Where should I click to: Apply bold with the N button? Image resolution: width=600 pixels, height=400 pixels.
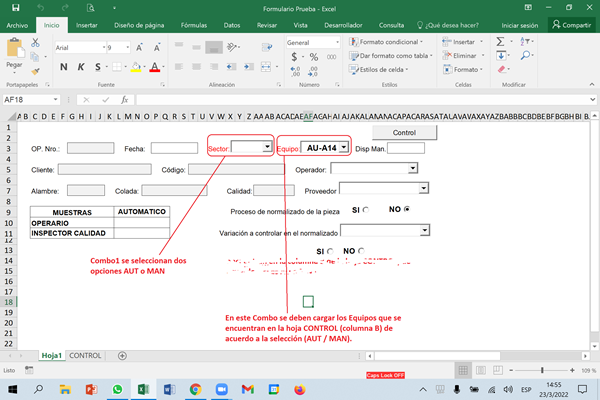pos(62,67)
